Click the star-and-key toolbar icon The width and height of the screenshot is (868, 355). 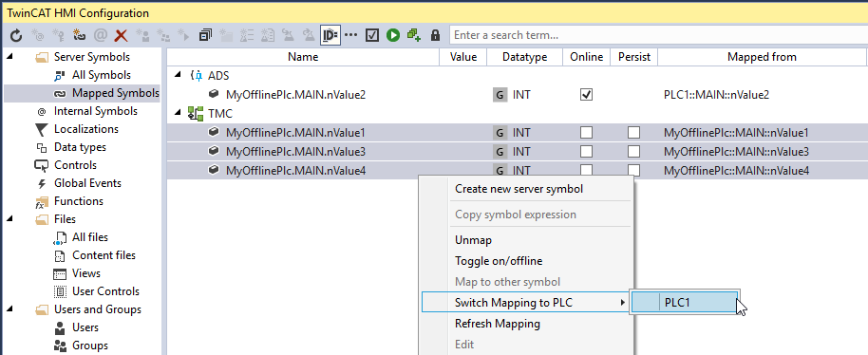pyautogui.click(x=58, y=35)
